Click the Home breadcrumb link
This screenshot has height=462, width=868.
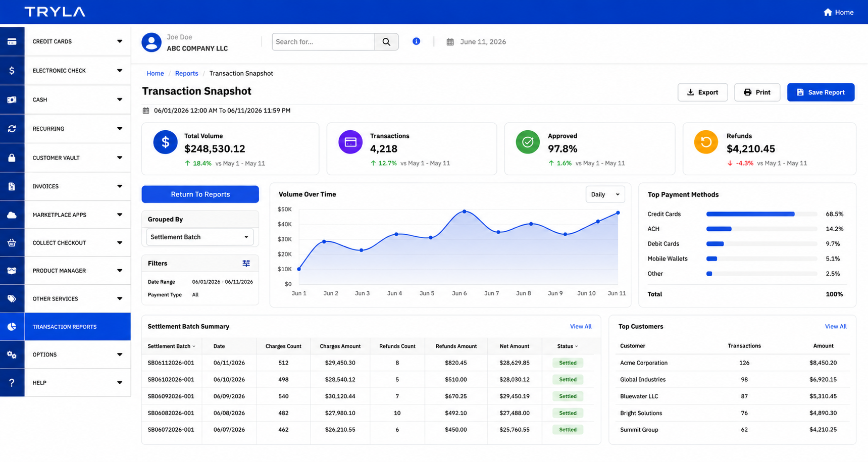click(x=155, y=74)
